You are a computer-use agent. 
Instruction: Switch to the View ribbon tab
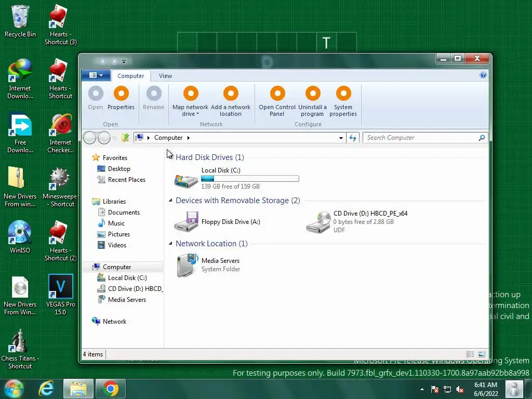(x=165, y=76)
